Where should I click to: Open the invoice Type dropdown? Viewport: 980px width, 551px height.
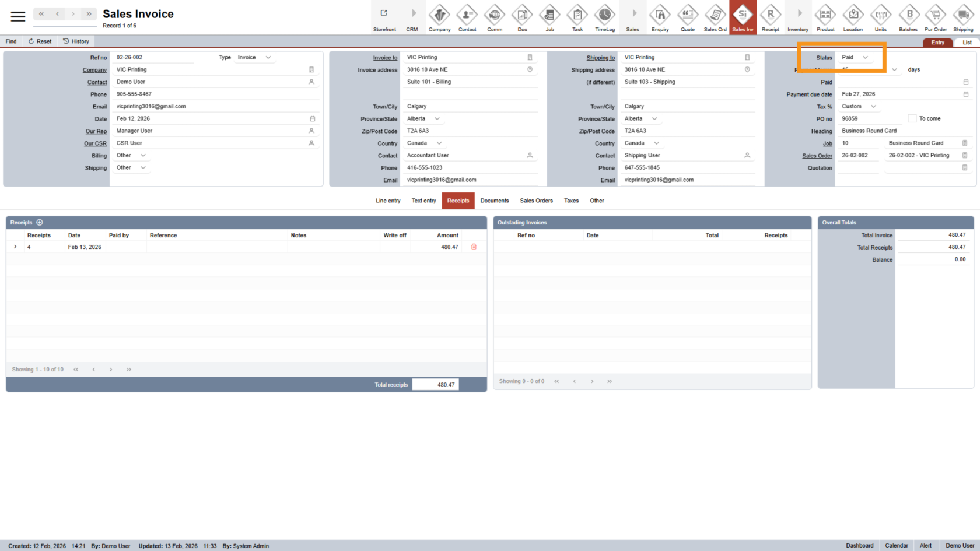(268, 58)
